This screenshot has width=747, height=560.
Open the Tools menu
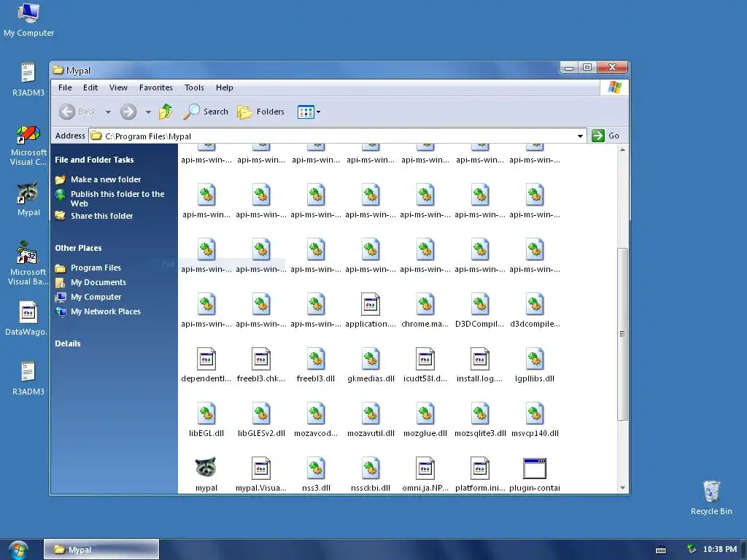pyautogui.click(x=194, y=87)
